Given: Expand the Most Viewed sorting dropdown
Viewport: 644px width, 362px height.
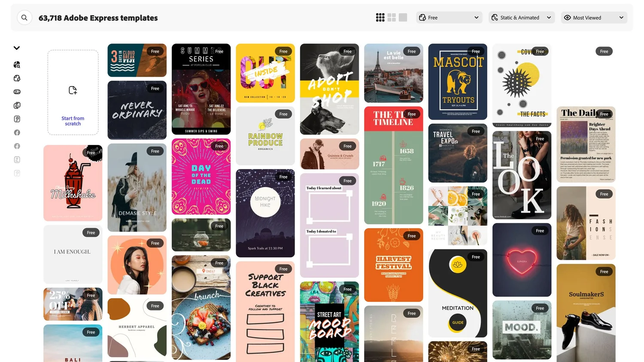Looking at the screenshot, I should [x=621, y=18].
